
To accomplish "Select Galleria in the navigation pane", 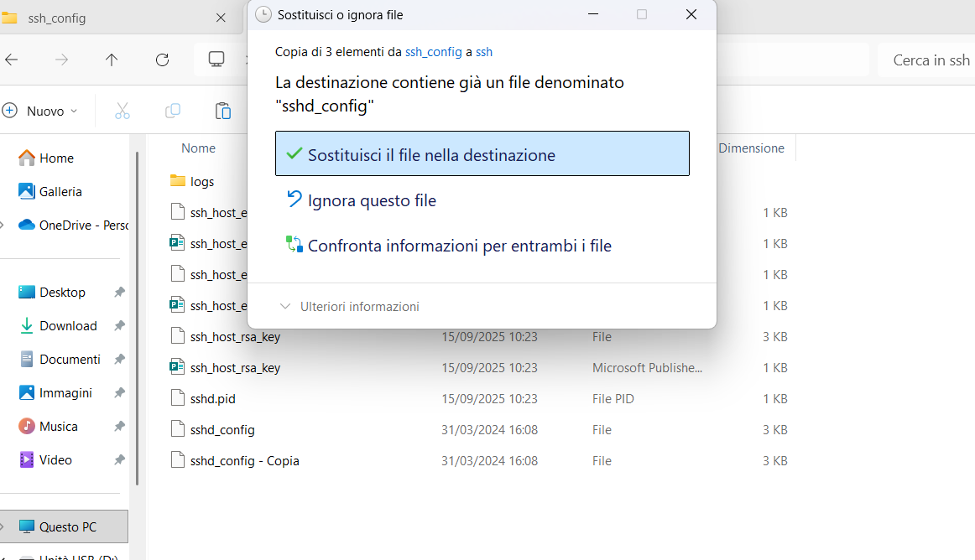I will [x=60, y=192].
